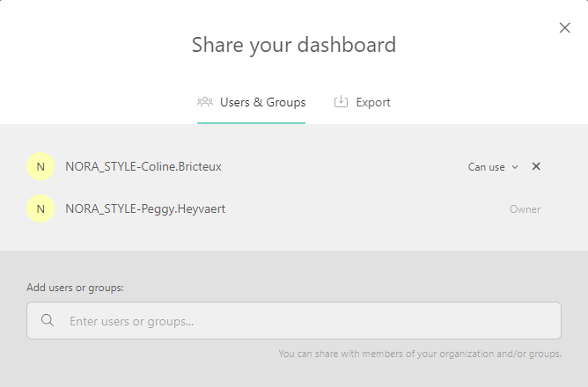588x387 pixels.
Task: Remove Coline.Bricteux using the X icon
Action: (x=536, y=166)
